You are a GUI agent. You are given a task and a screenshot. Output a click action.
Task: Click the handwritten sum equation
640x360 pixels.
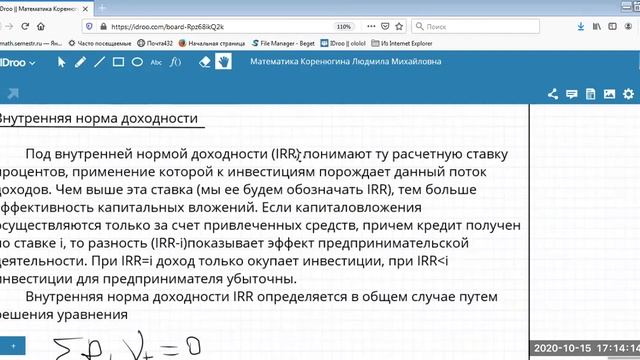[127, 346]
